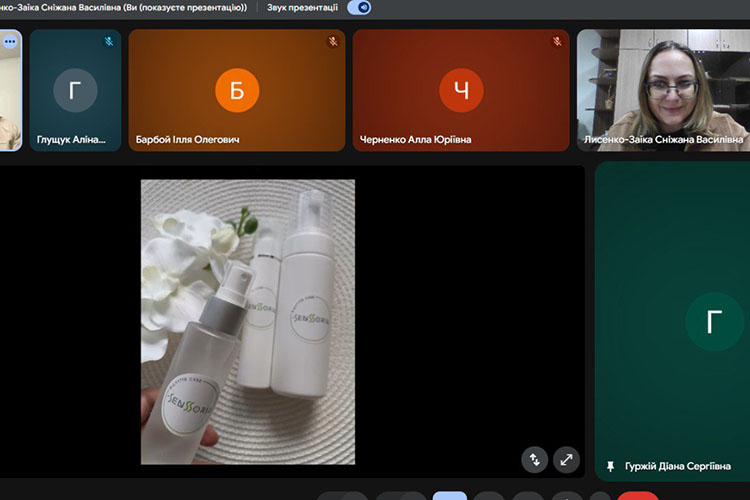The height and width of the screenshot is (500, 750).
Task: Click the Гуржій Діана Сергіївна name label
Action: (680, 467)
